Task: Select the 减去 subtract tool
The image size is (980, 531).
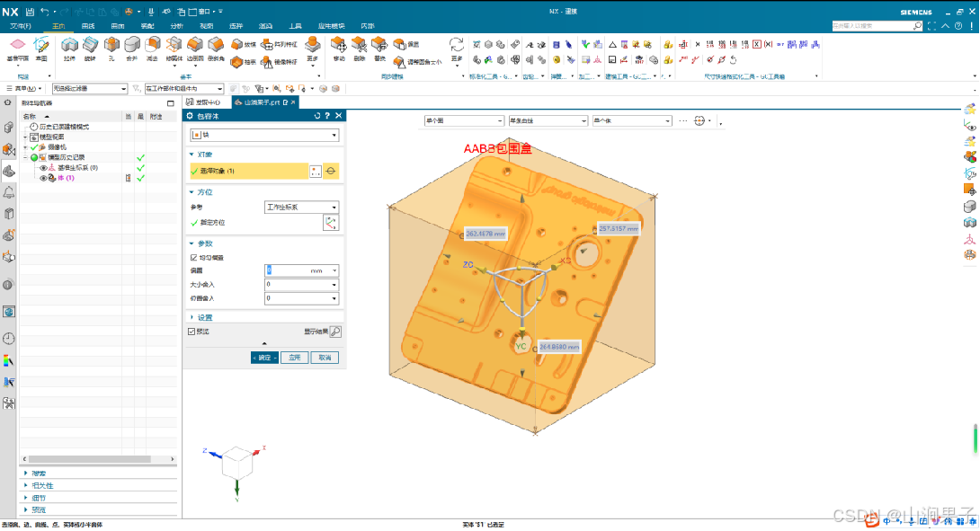Action: click(153, 49)
